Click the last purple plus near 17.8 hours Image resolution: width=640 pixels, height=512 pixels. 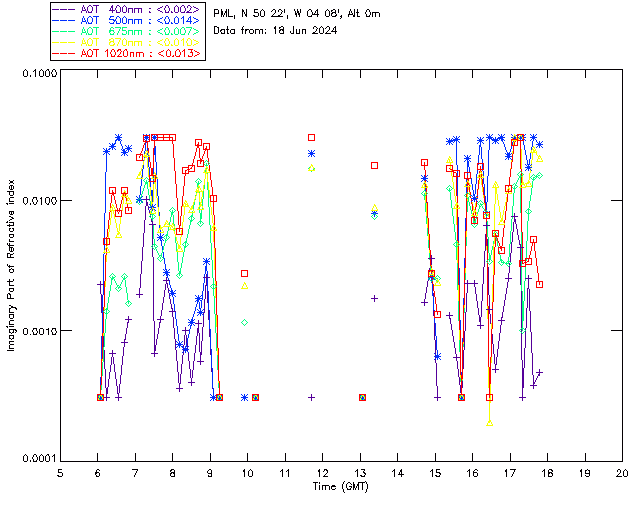(x=540, y=372)
